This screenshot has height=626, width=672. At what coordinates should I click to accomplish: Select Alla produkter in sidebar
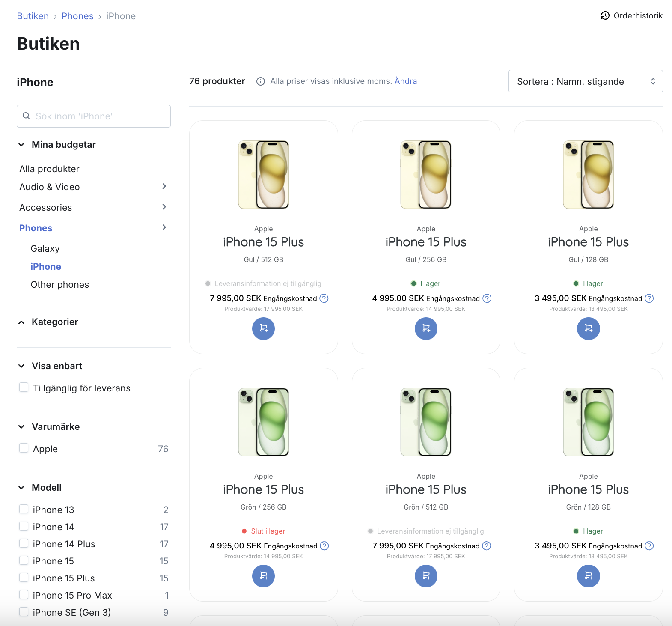click(x=49, y=169)
